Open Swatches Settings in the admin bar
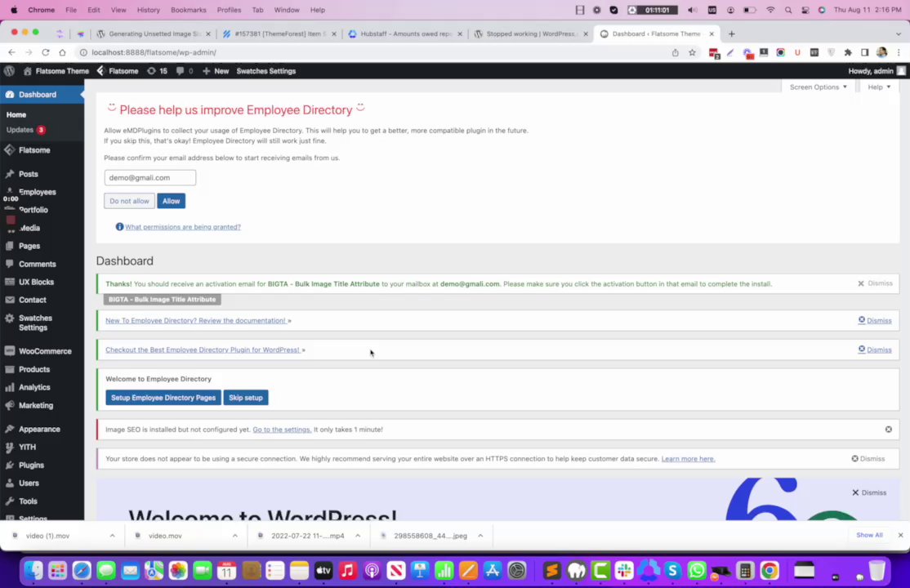This screenshot has width=910, height=588. [265, 71]
